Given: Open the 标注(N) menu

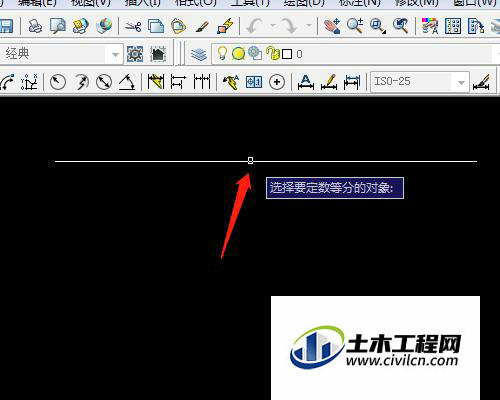Looking at the screenshot, I should click(359, 3).
